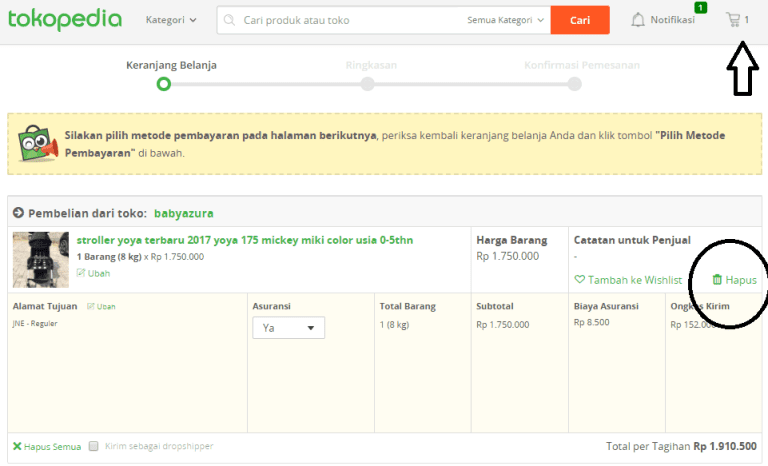The height and width of the screenshot is (466, 768).
Task: Click the edit pencil icon beside Alamat Tujuan
Action: [91, 306]
